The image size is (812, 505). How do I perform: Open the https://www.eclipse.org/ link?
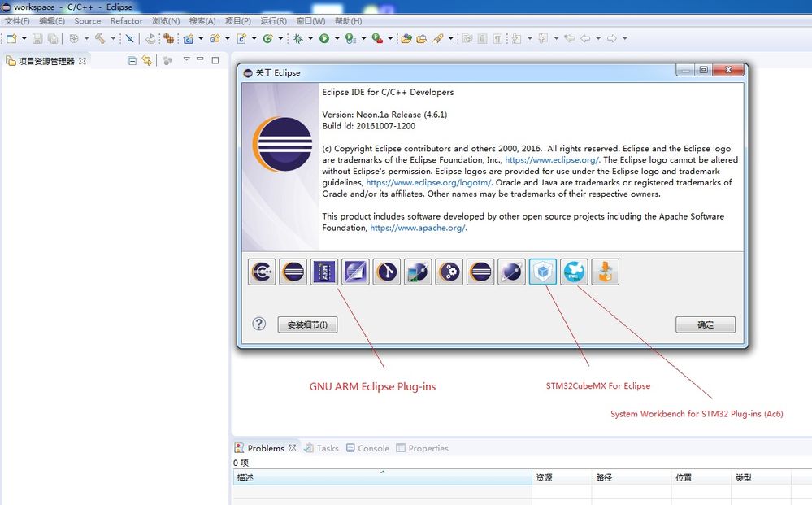[x=552, y=160]
